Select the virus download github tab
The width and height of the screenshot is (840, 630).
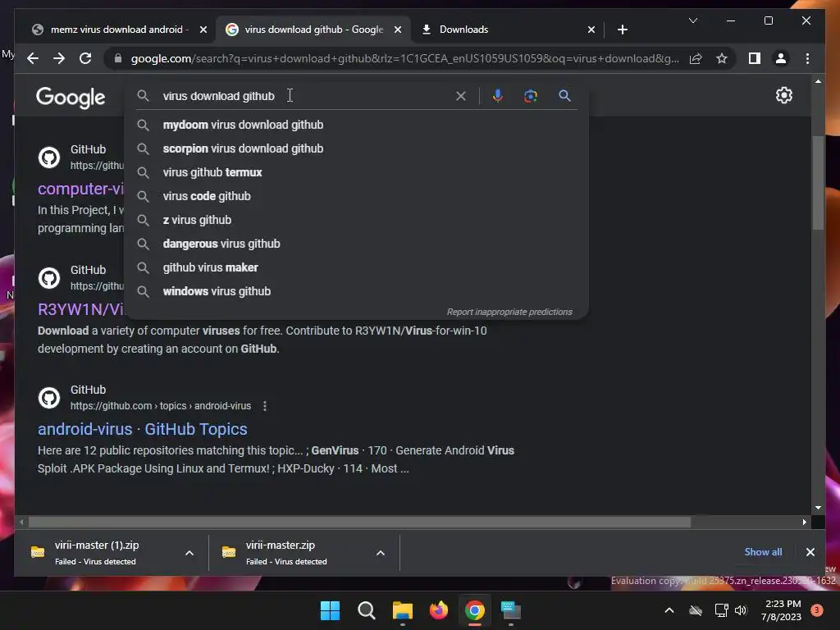313,30
